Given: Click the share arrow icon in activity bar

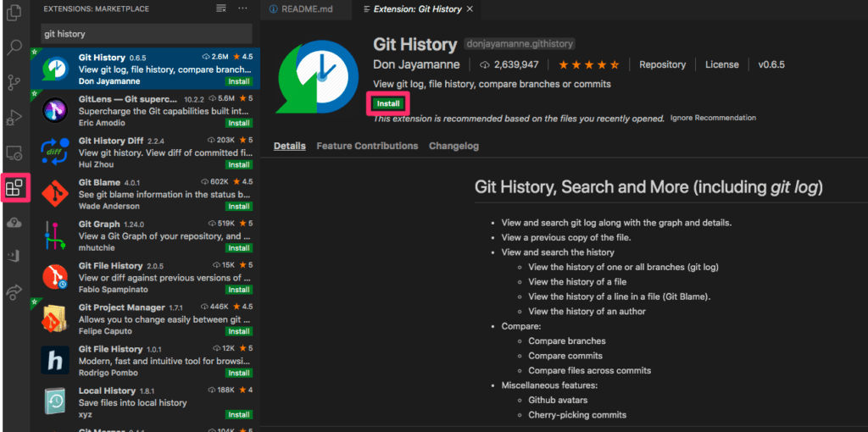Looking at the screenshot, I should point(14,292).
